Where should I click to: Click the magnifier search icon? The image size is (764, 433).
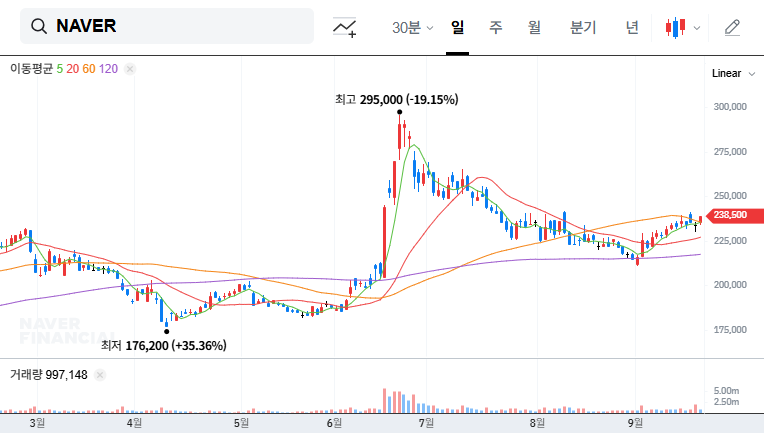(x=39, y=26)
